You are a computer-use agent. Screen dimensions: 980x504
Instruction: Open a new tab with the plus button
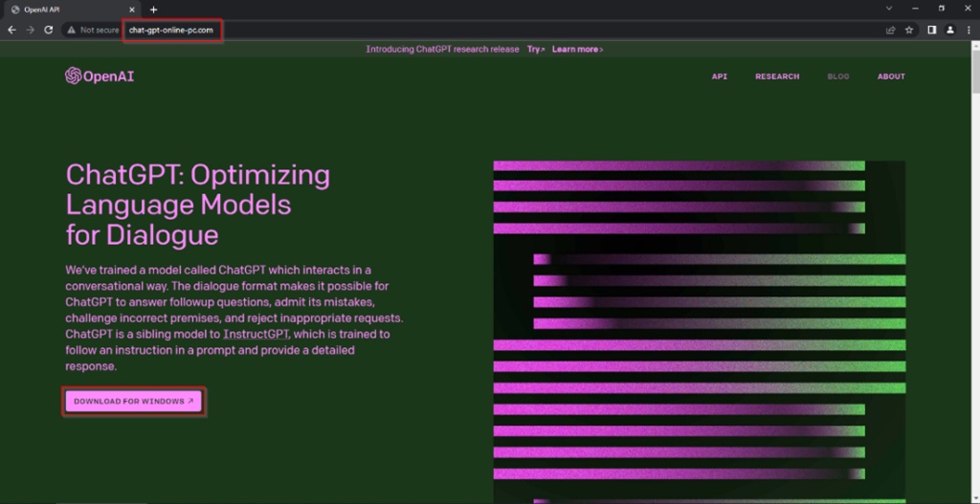point(154,10)
